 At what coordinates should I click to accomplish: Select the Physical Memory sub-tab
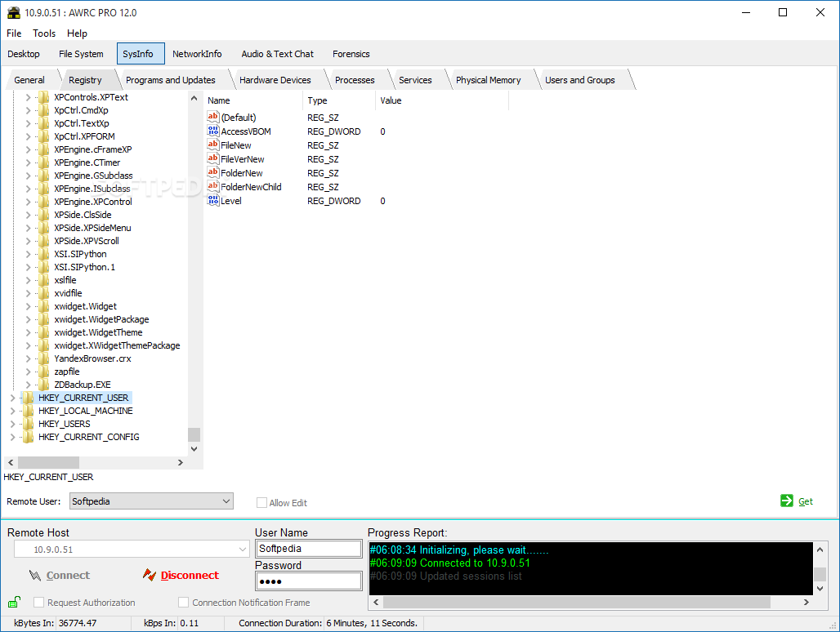[488, 80]
